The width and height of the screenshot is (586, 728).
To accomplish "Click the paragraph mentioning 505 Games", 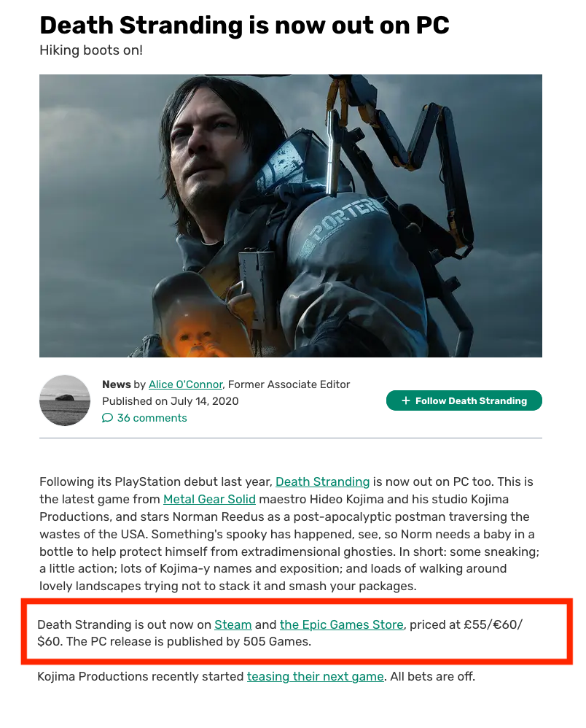I will tap(280, 633).
